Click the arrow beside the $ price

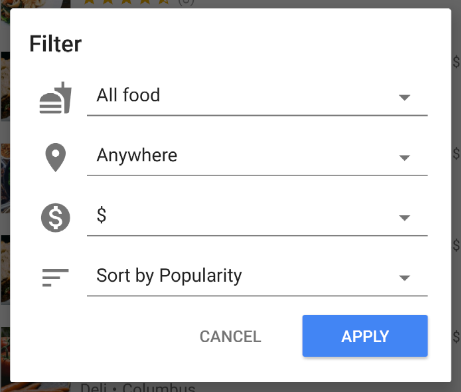click(x=404, y=218)
